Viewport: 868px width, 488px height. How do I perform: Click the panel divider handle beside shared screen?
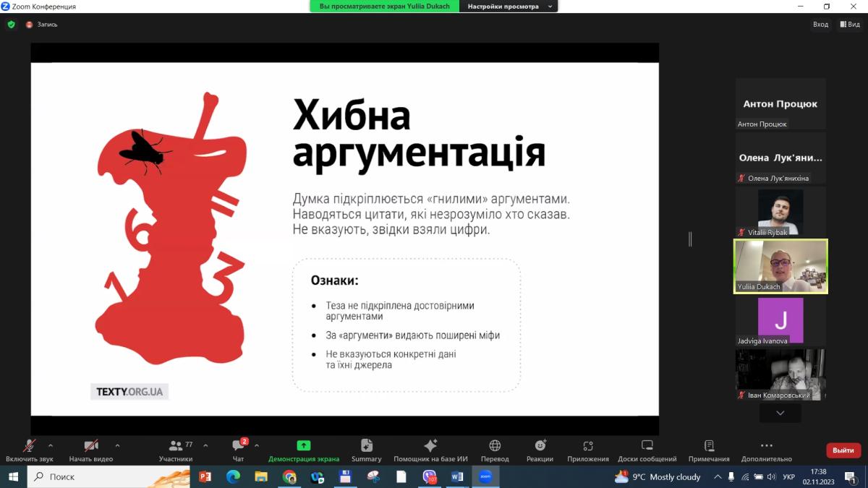point(690,239)
